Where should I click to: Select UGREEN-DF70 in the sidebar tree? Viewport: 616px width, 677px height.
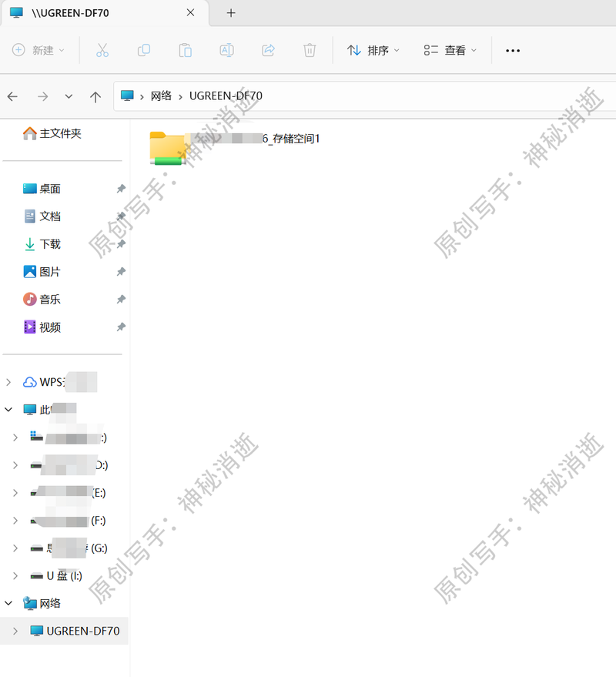click(x=75, y=631)
